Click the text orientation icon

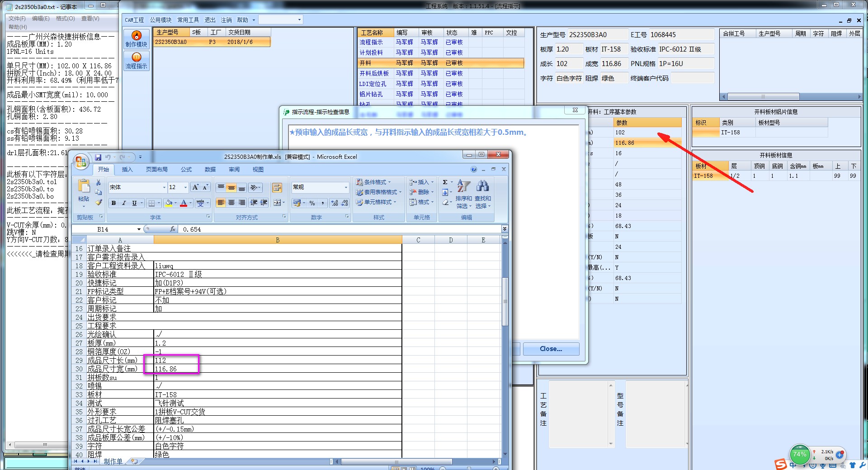click(x=254, y=187)
